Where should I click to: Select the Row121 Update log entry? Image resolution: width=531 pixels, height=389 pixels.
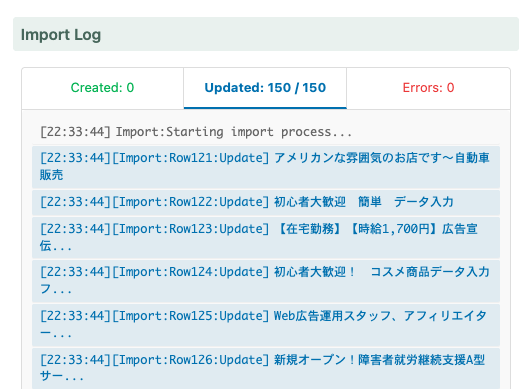266,167
